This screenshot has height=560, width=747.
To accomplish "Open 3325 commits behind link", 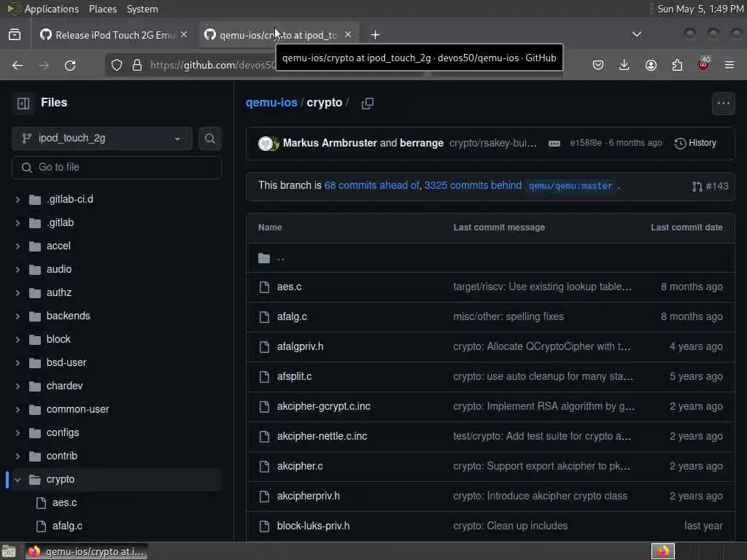I will point(473,185).
